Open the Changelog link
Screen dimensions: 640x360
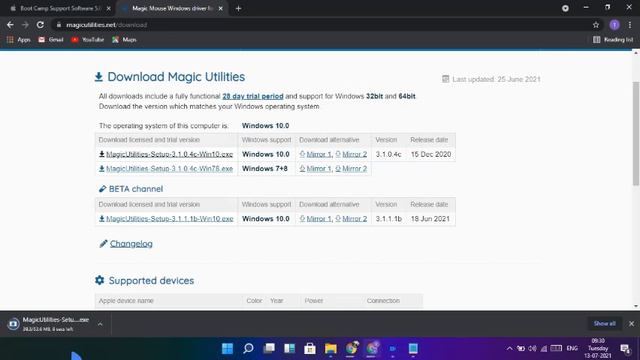(x=131, y=244)
